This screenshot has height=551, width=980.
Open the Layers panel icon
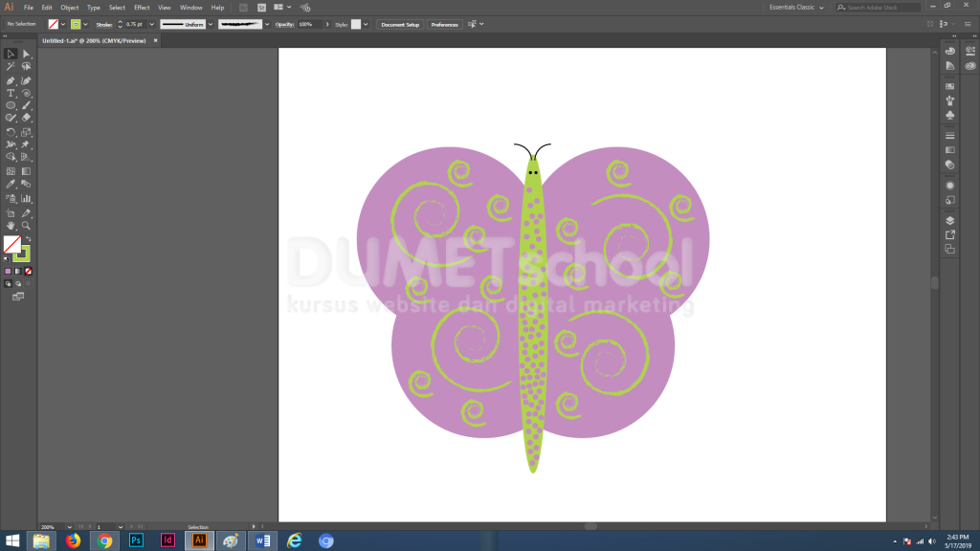(950, 221)
